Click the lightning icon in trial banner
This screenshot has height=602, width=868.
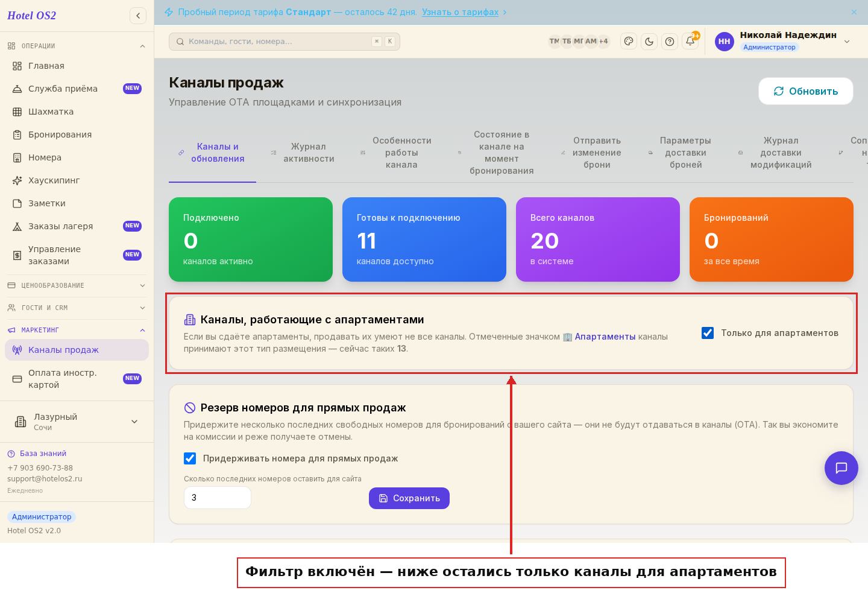[x=169, y=12]
